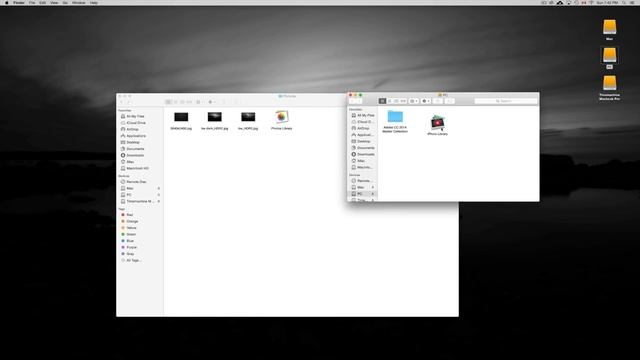Open arrange dropdown in Pictures window toolbar

click(x=199, y=102)
